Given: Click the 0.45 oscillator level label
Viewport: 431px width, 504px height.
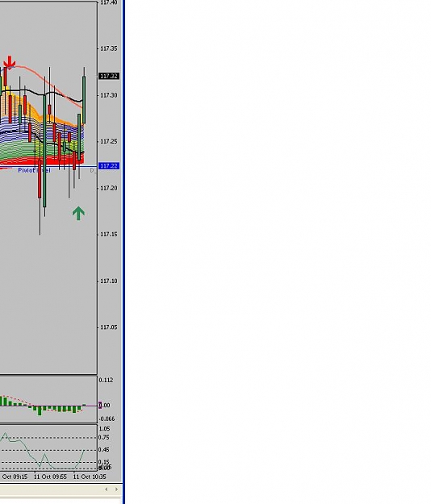Looking at the screenshot, I should (x=104, y=450).
